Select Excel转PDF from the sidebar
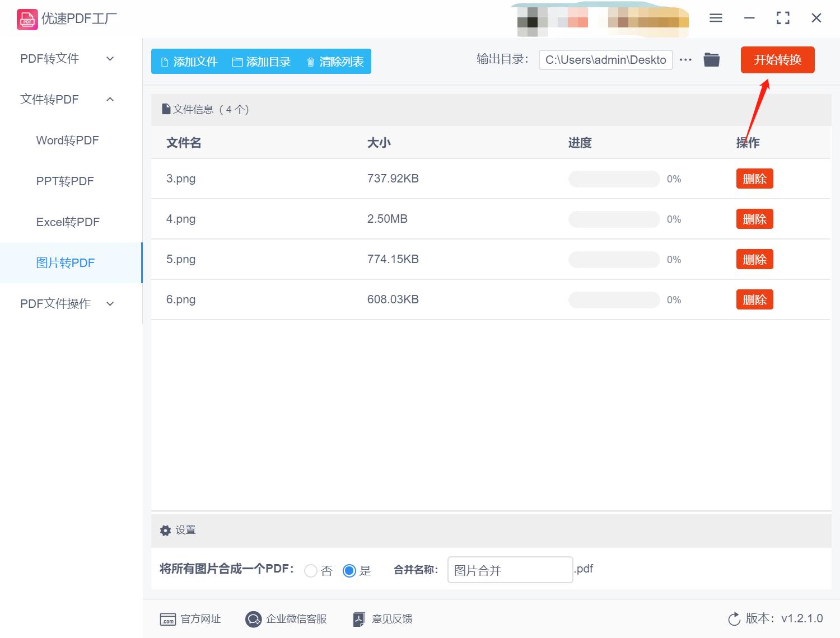Image resolution: width=840 pixels, height=638 pixels. [x=67, y=222]
